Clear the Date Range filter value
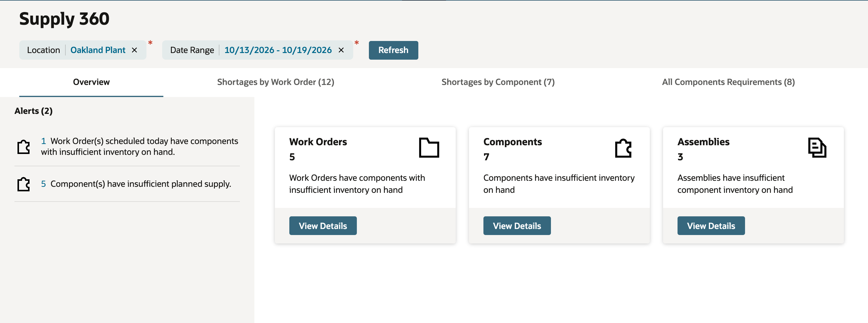Viewport: 868px width, 323px height. (x=341, y=50)
